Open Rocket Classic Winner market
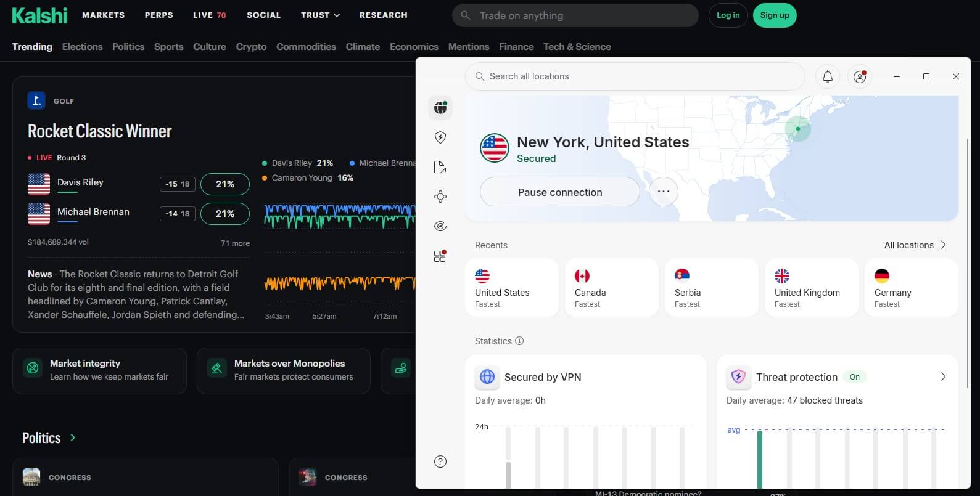980x496 pixels. pyautogui.click(x=100, y=131)
